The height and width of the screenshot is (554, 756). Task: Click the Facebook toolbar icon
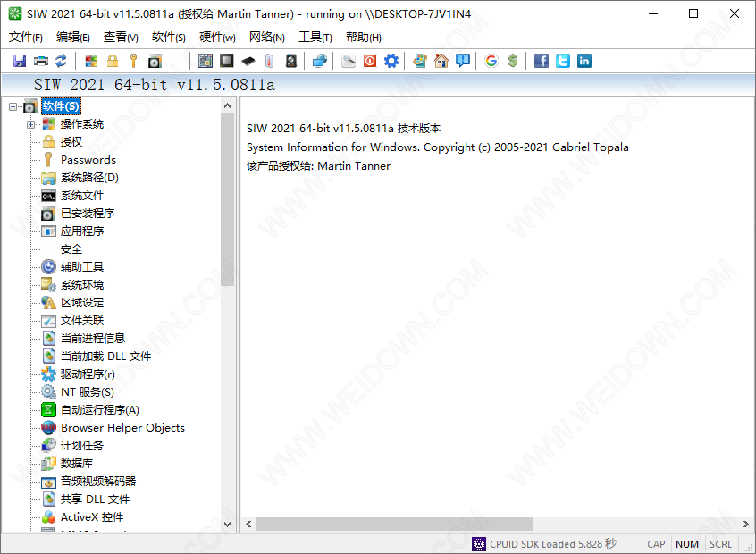[x=542, y=61]
